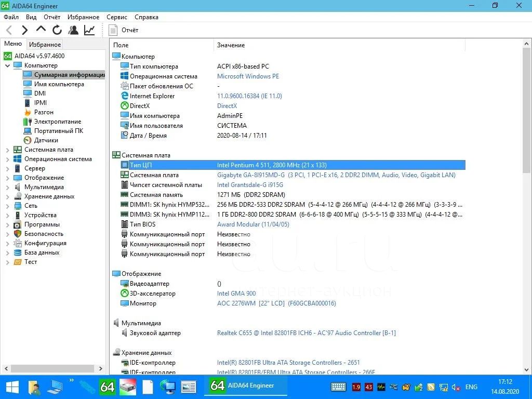Open the Избранное menu in menu bar

pyautogui.click(x=84, y=17)
